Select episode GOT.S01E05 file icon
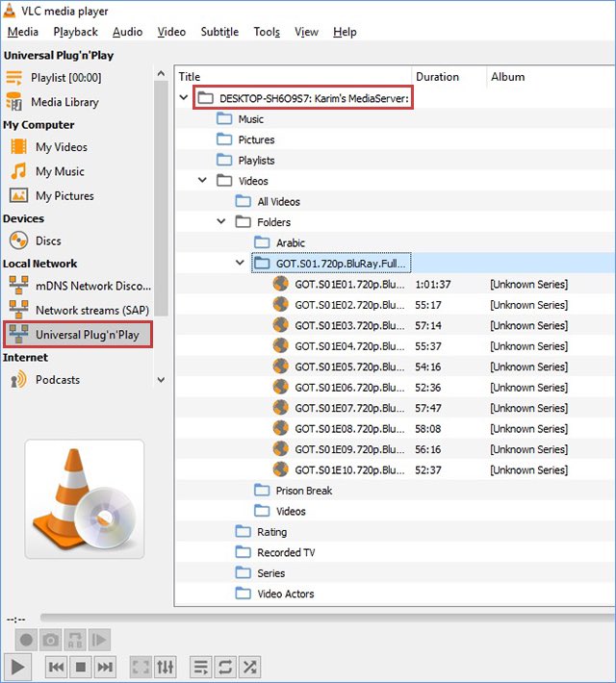 [281, 367]
